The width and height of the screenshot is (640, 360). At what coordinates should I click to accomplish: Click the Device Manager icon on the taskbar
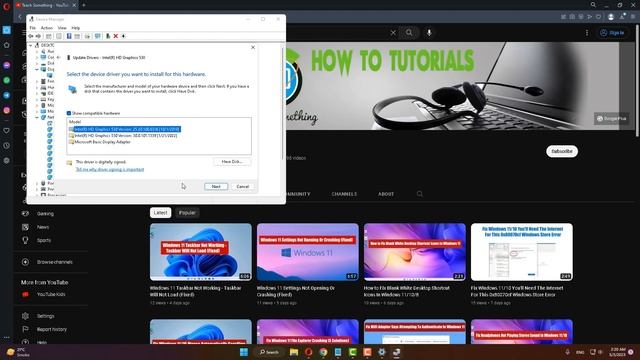[x=396, y=352]
